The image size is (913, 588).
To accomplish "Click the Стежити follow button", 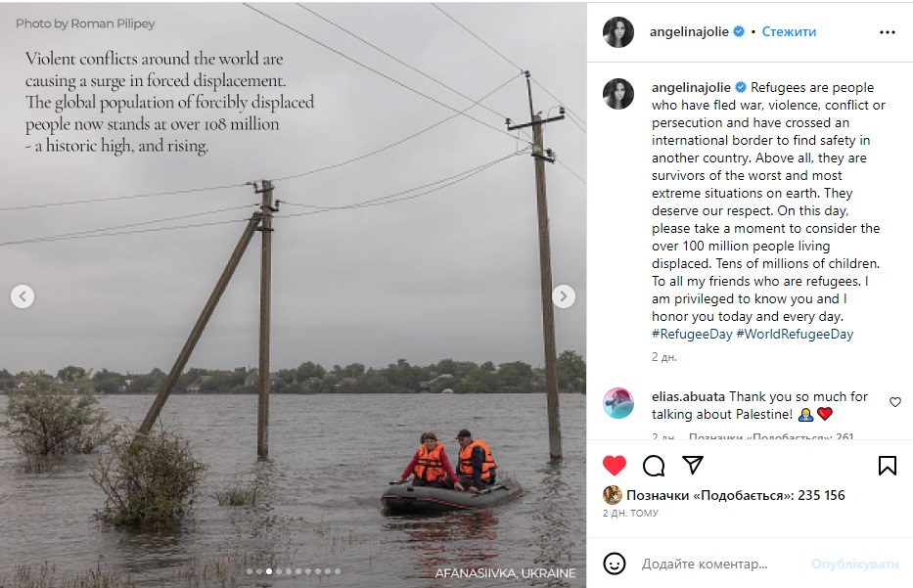I will (x=789, y=32).
